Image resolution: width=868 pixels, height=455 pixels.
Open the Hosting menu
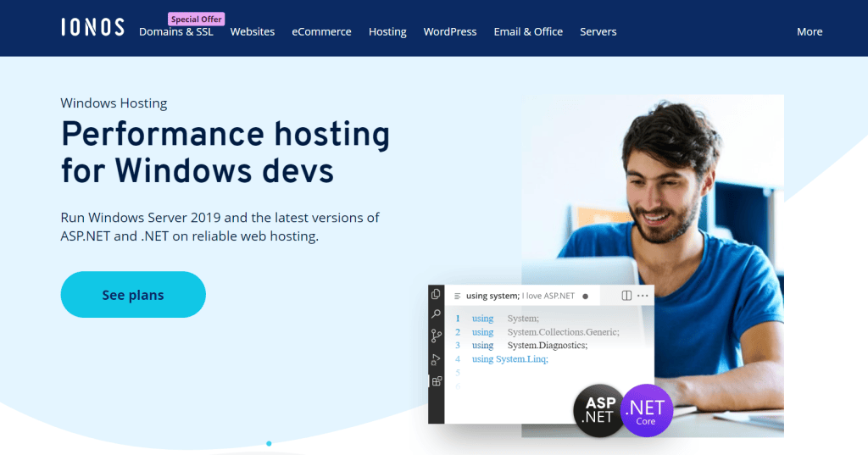coord(387,31)
